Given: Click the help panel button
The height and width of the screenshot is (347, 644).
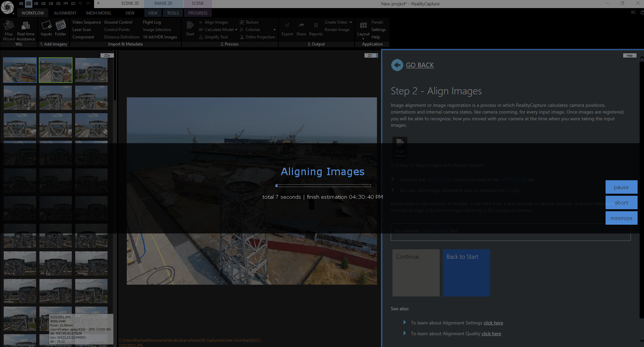Looking at the screenshot, I should click(630, 55).
